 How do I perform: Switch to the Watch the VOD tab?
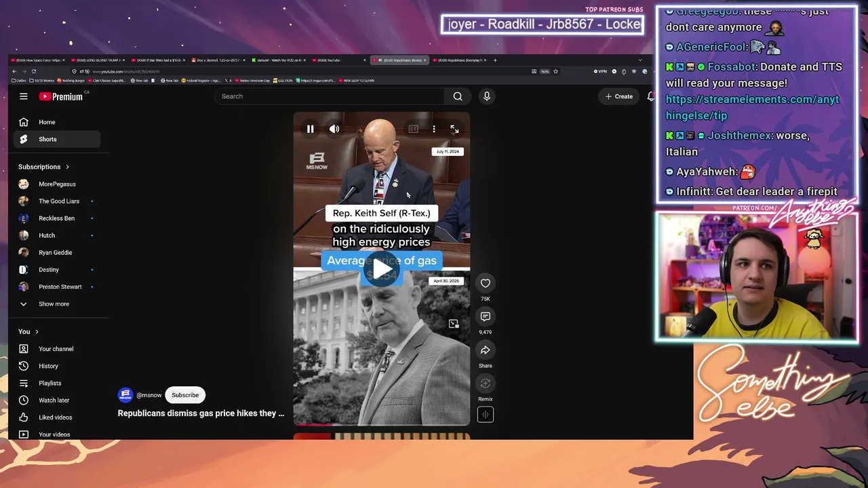click(278, 60)
